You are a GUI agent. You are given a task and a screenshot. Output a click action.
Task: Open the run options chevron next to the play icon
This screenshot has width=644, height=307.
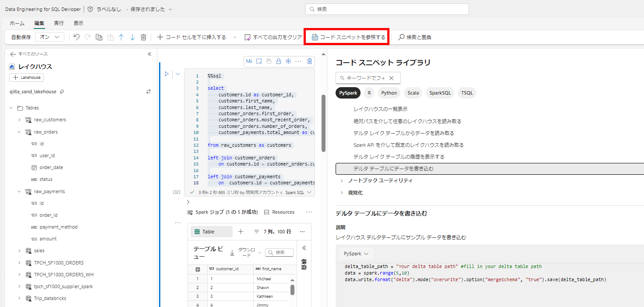tap(178, 74)
